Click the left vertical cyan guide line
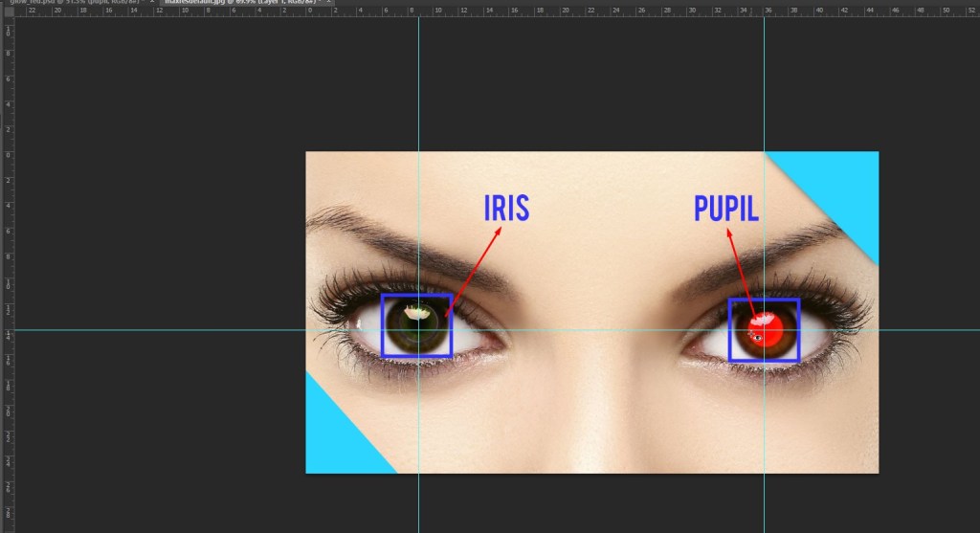 [418, 96]
